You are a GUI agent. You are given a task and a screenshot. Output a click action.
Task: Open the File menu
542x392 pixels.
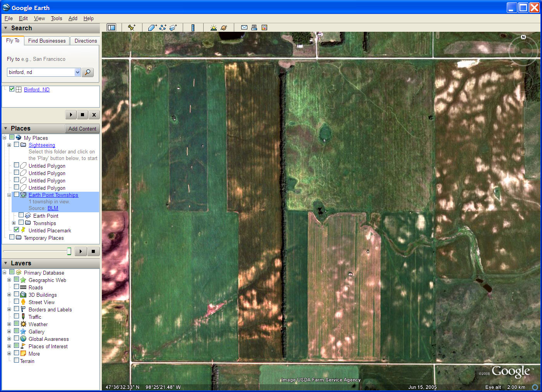[x=9, y=18]
